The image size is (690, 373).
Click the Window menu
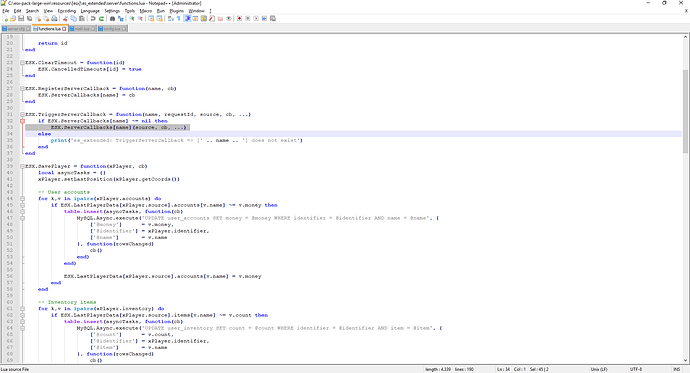(x=196, y=11)
